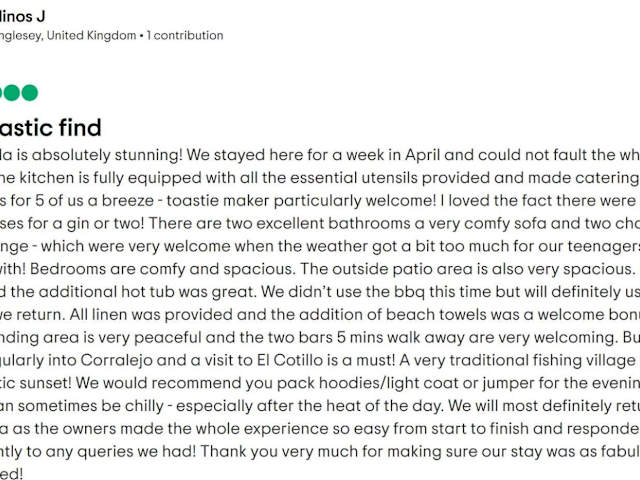Click the '1 contribution' text

coord(185,35)
